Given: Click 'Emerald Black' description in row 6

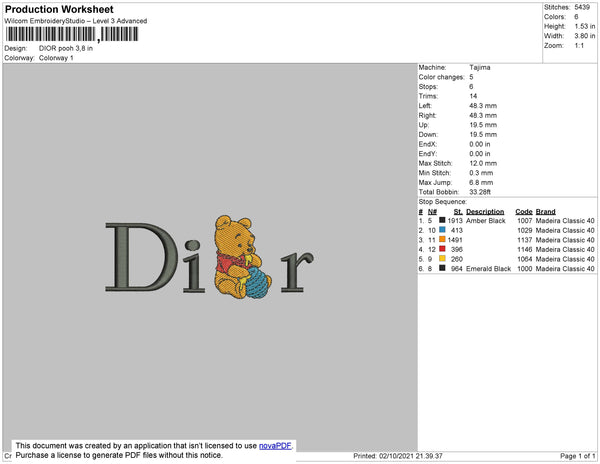Looking at the screenshot, I should pos(488,269).
